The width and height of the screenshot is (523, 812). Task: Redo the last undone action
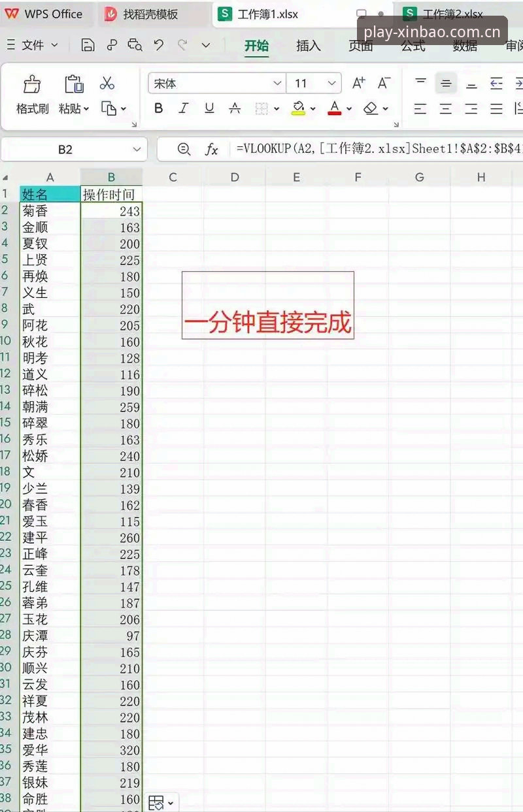click(182, 45)
